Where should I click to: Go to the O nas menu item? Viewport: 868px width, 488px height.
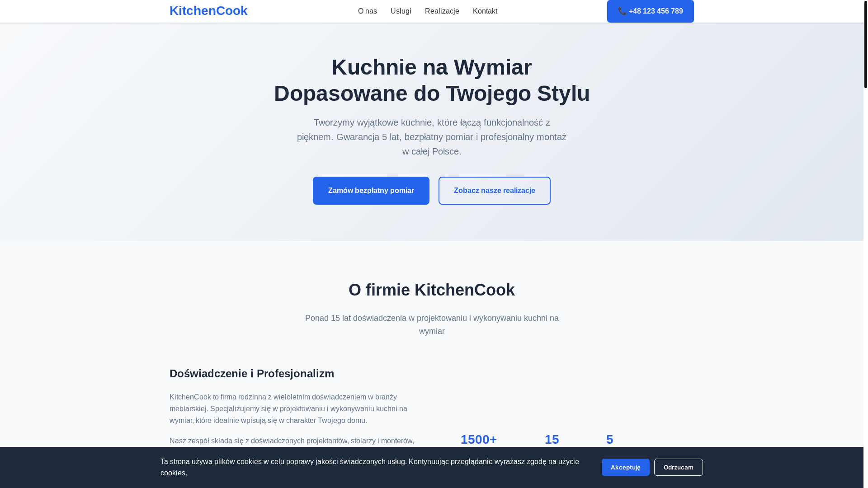coord(368,11)
